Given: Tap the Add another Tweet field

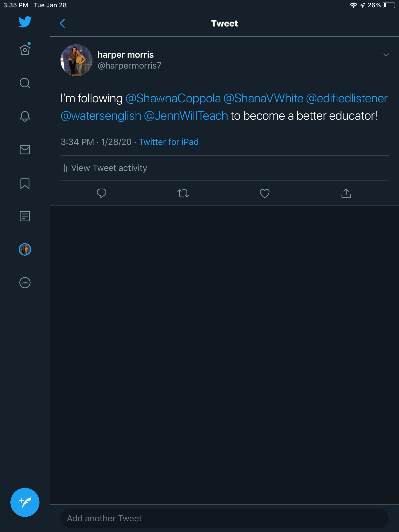Looking at the screenshot, I should [x=224, y=518].
